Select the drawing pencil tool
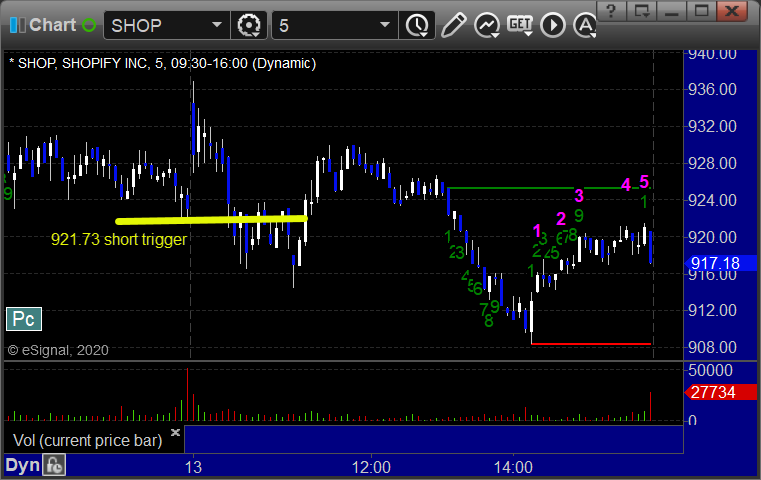 [x=453, y=25]
